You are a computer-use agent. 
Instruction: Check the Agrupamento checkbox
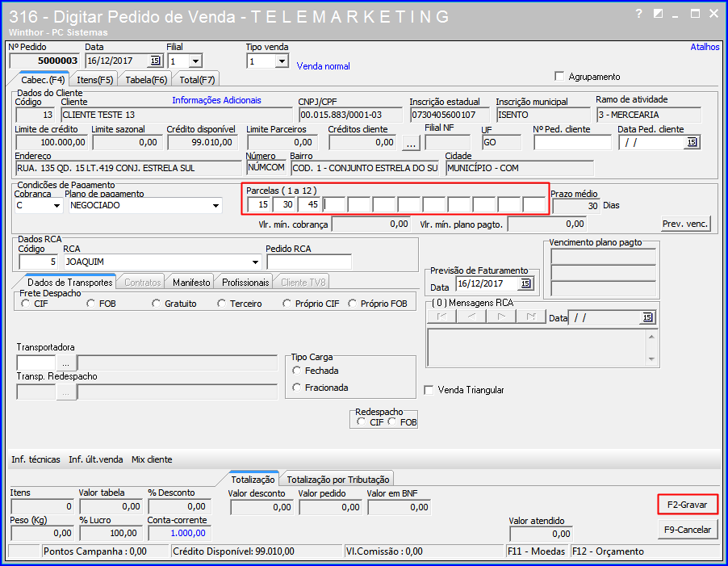tap(559, 76)
